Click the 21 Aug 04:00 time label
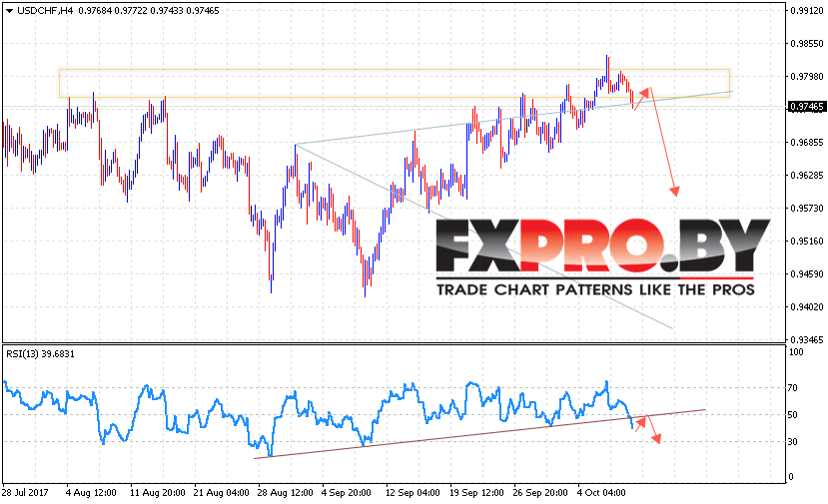This screenshot has height=504, width=828. tap(222, 492)
